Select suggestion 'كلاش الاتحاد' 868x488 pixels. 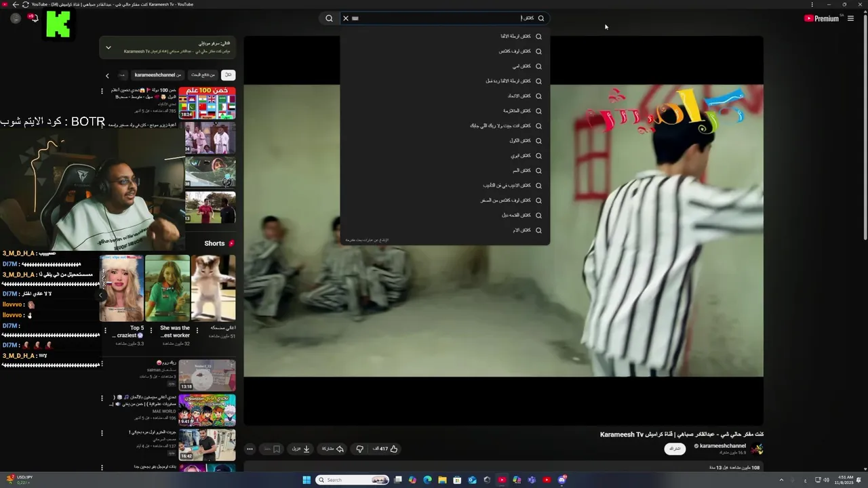pos(444,96)
